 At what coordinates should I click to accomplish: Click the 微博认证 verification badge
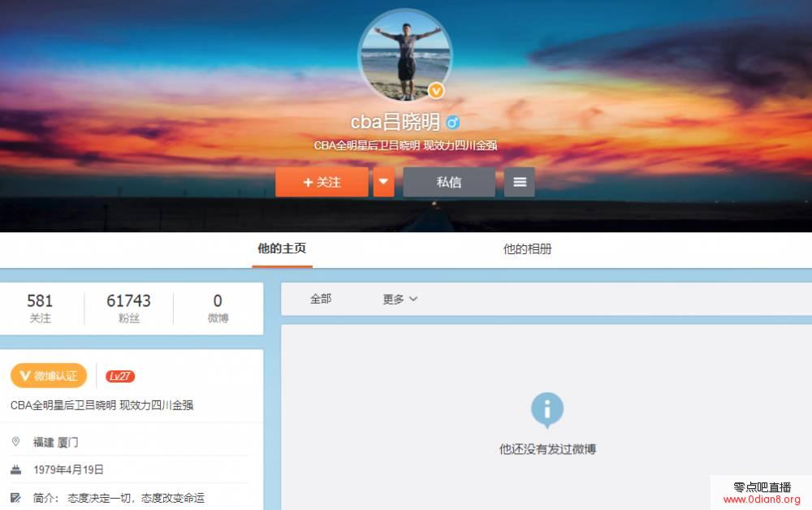(49, 376)
